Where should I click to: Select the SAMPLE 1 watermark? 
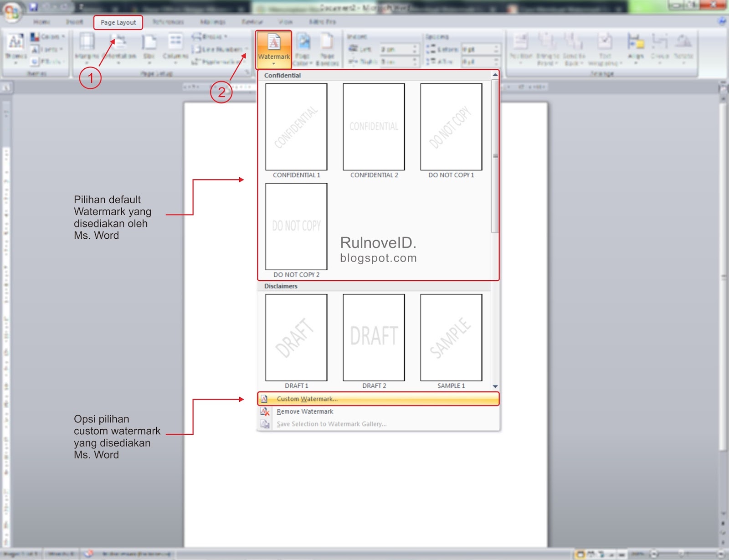coord(450,337)
